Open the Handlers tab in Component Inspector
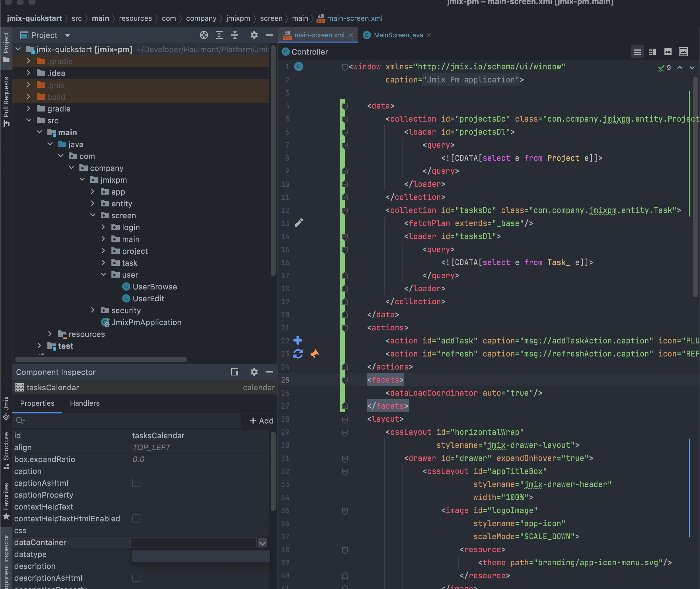Screen dimensions: 700x589 pos(84,403)
